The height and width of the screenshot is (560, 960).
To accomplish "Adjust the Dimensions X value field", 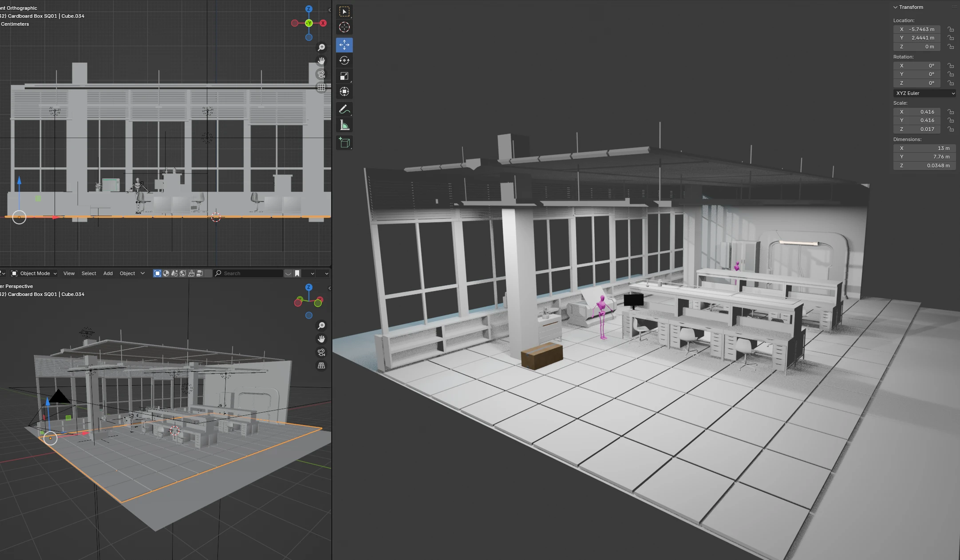I will point(924,148).
